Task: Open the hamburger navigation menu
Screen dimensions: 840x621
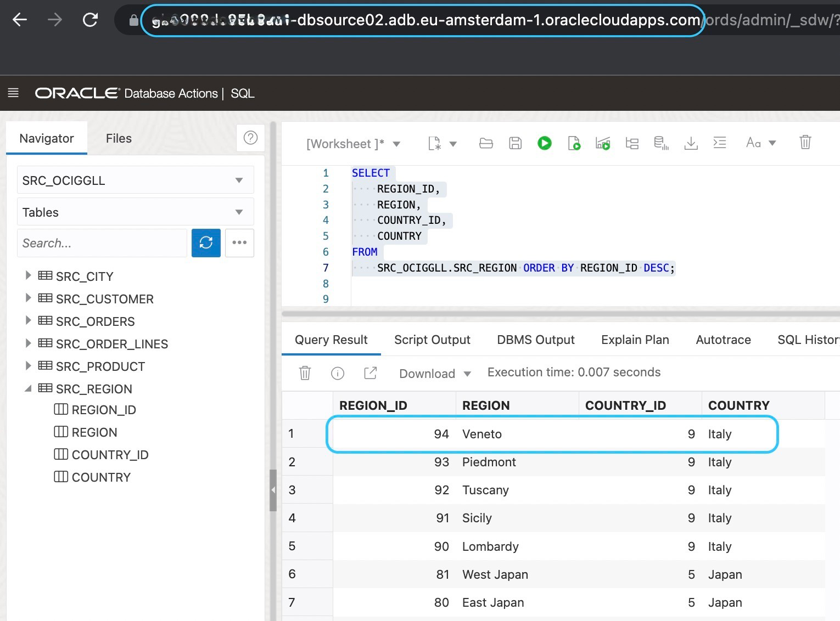Action: [x=13, y=93]
